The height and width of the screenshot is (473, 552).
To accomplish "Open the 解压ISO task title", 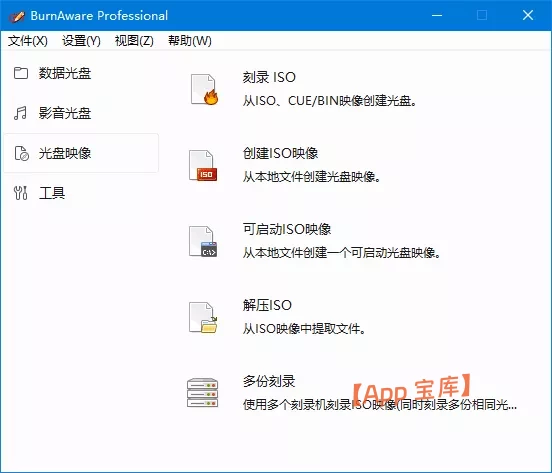I will pos(267,305).
